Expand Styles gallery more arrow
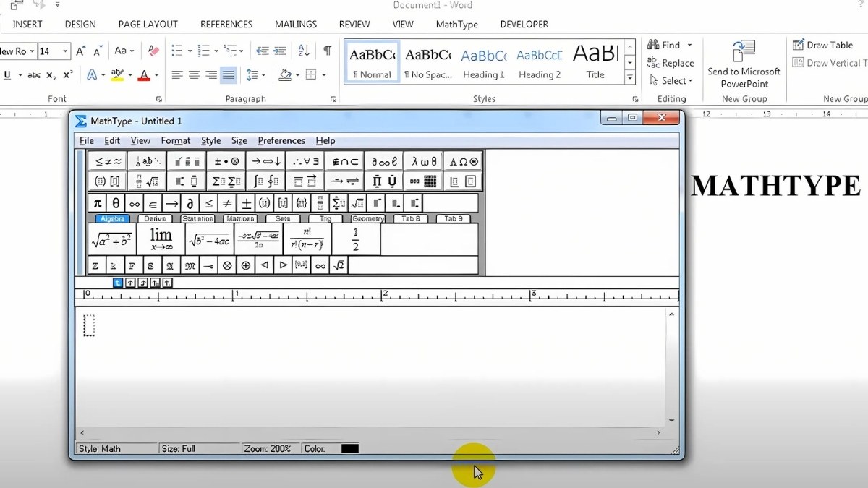This screenshot has height=488, width=868. [630, 77]
